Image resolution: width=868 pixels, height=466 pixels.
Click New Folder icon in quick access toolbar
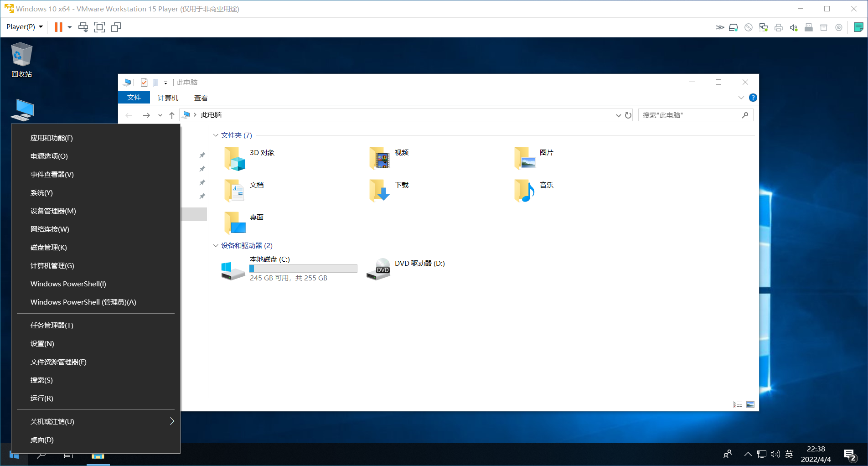tap(155, 83)
